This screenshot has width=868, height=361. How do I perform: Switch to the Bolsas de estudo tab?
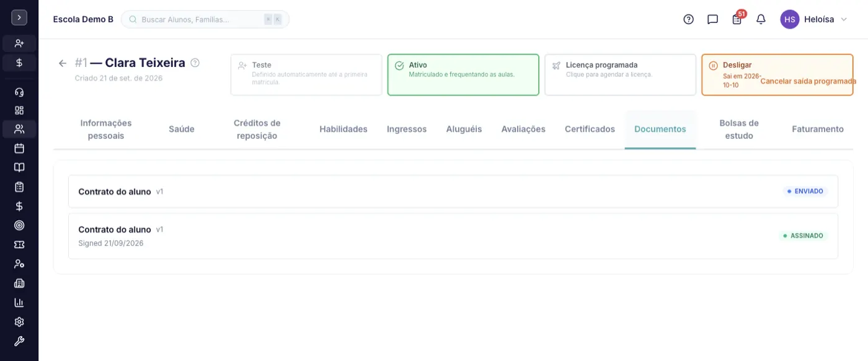(x=739, y=129)
